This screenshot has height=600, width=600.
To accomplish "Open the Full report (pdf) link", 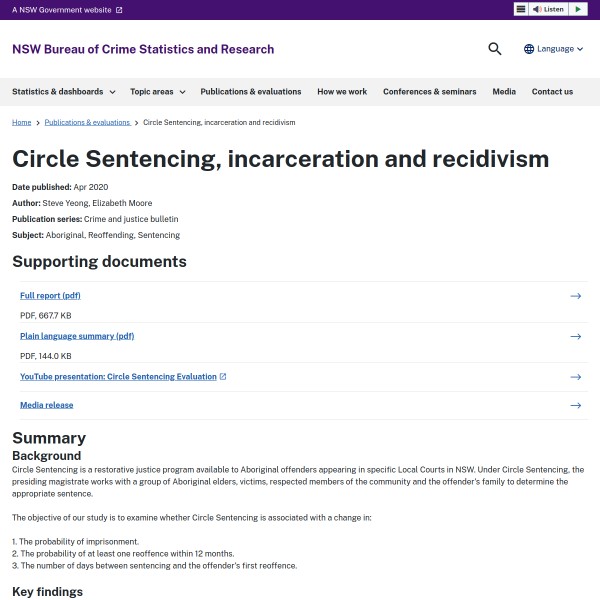I will [x=50, y=296].
